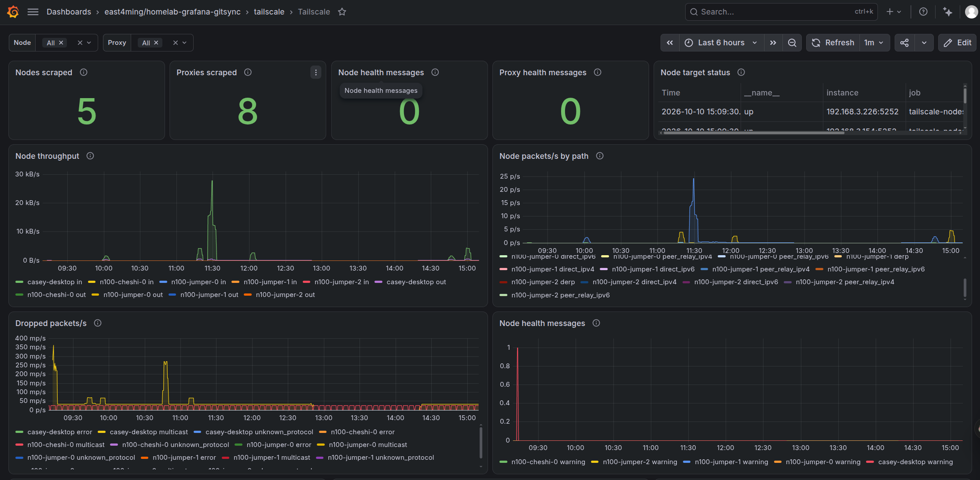Image resolution: width=980 pixels, height=480 pixels.
Task: Toggle n100-jumper-2 derp legend series
Action: 543,282
